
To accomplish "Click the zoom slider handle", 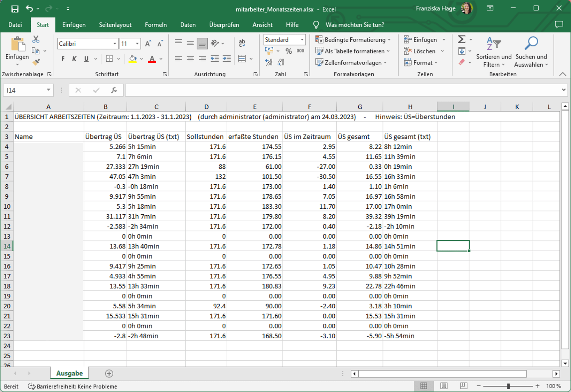I will pos(508,386).
